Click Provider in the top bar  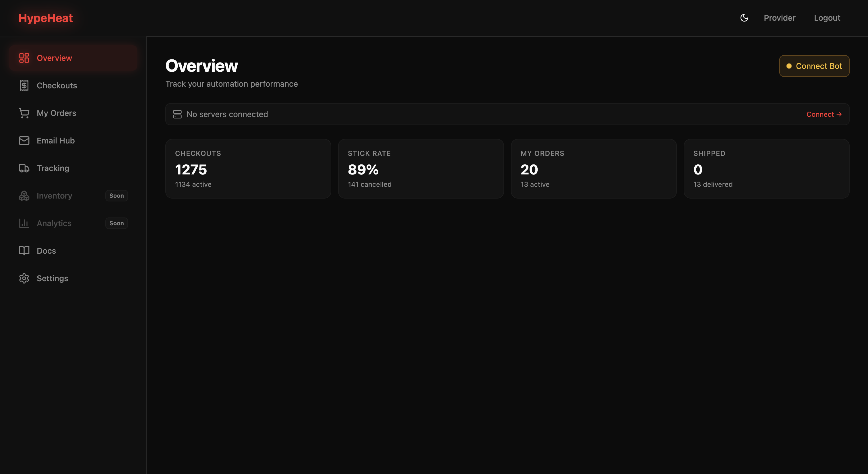[x=779, y=18]
